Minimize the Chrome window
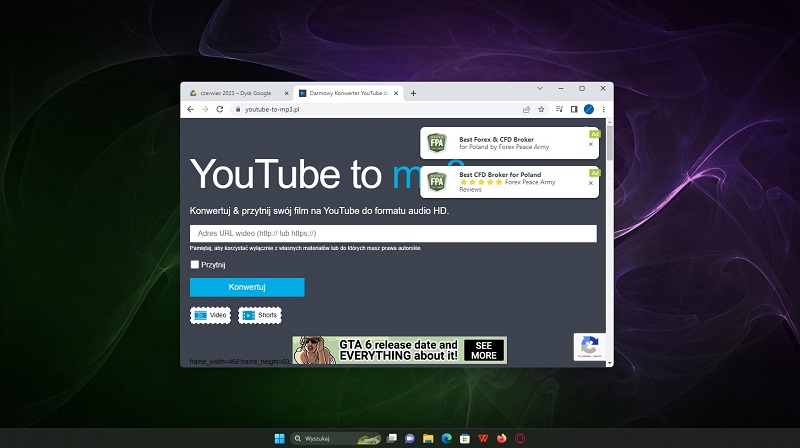This screenshot has height=448, width=800. (561, 88)
